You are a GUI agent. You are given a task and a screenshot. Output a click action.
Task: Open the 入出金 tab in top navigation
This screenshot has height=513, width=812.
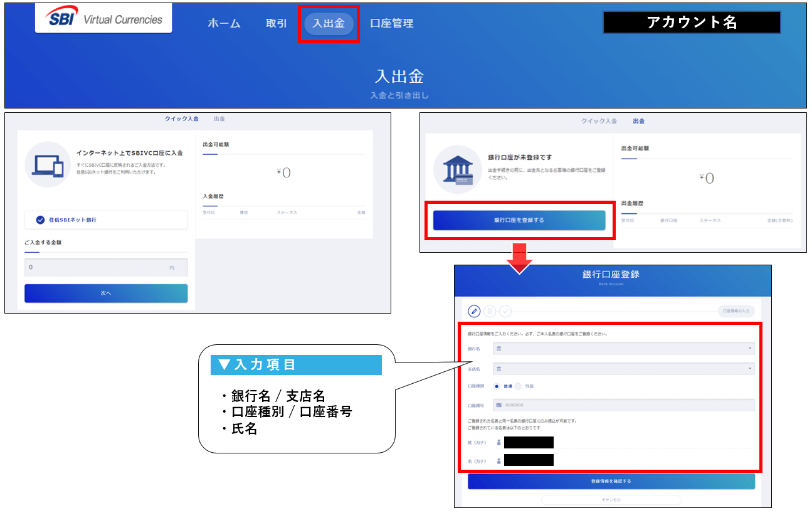click(329, 24)
